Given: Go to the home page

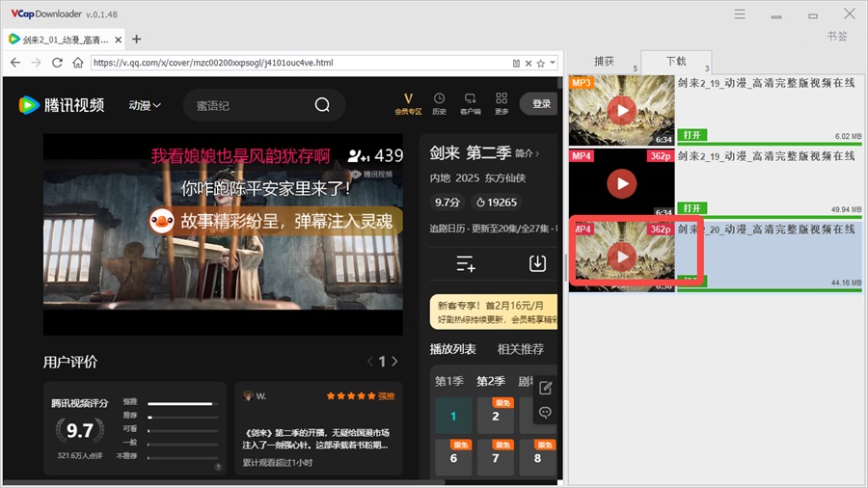Looking at the screenshot, I should coord(78,63).
